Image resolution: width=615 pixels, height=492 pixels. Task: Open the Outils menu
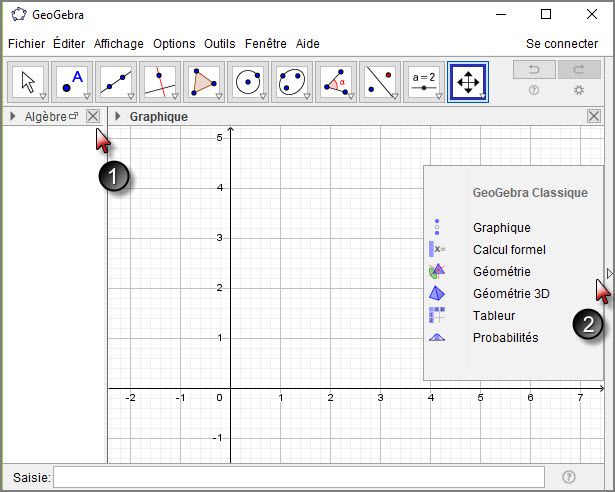[x=220, y=44]
